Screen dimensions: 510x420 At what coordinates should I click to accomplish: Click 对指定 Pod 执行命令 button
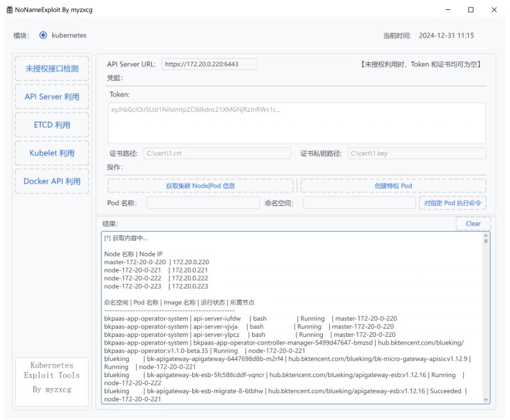[452, 203]
